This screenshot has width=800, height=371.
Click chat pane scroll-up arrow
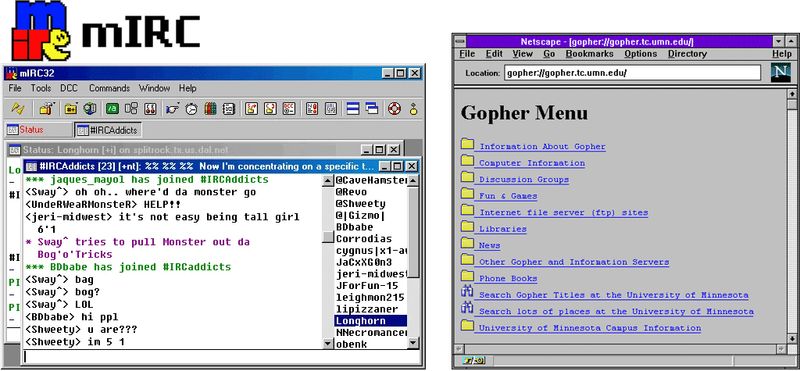(329, 180)
